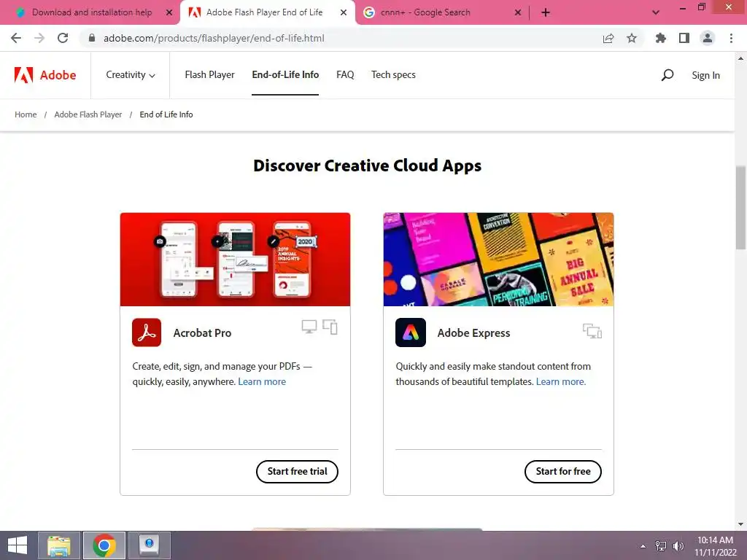Click the desktop icon beside Acrobat Pro

click(x=309, y=327)
